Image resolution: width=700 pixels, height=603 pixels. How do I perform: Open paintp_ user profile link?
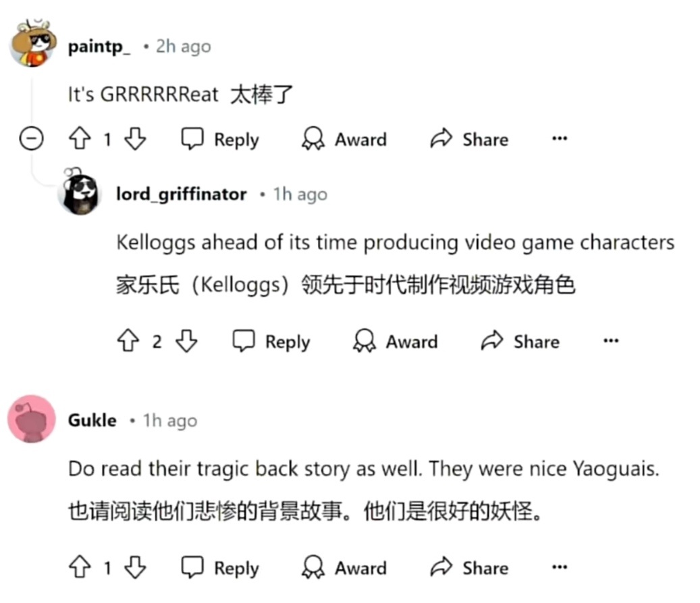click(x=99, y=47)
